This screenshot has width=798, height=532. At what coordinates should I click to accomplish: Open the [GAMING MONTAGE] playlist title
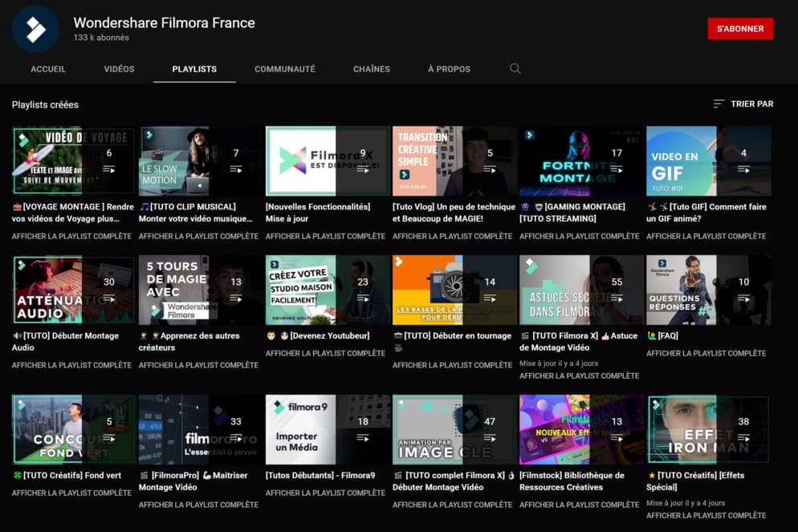572,213
